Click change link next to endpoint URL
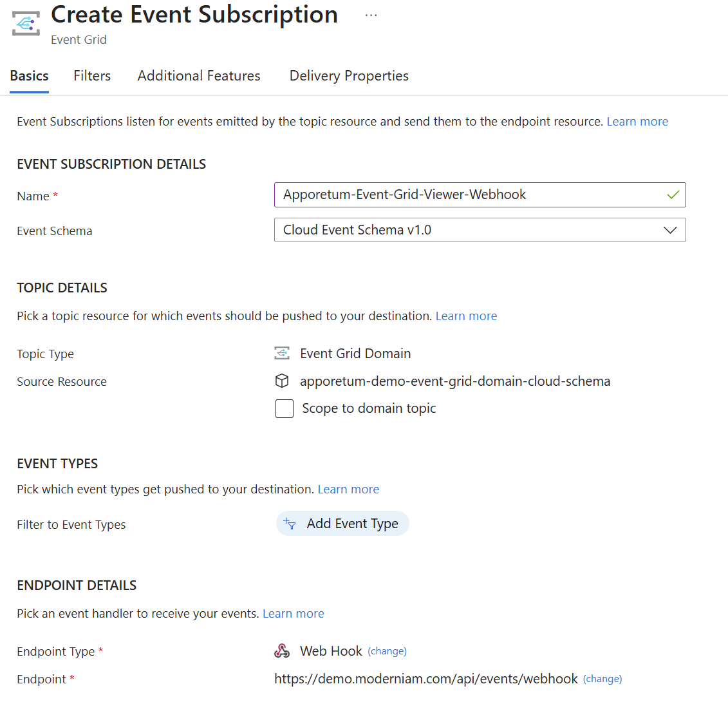728x713 pixels. (x=602, y=679)
